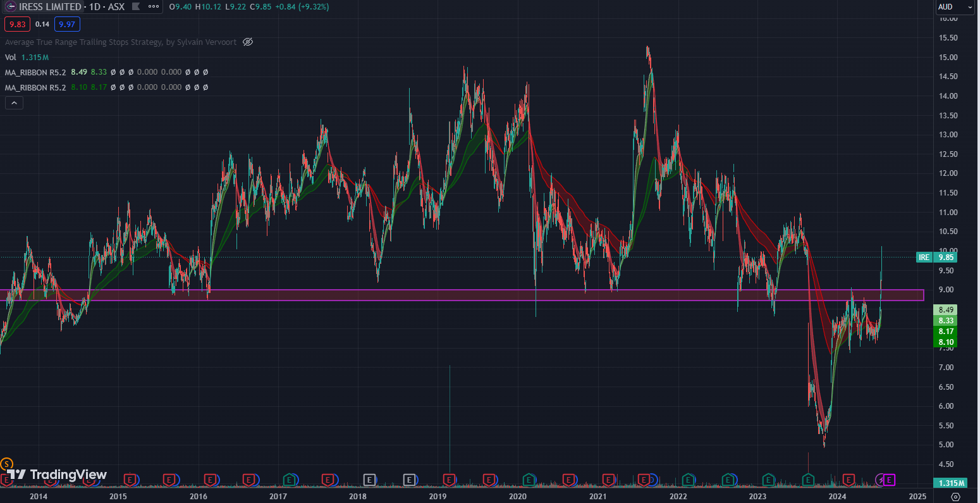The width and height of the screenshot is (980, 503).
Task: Click the magenta upcoming earnings E marker
Action: 890,480
